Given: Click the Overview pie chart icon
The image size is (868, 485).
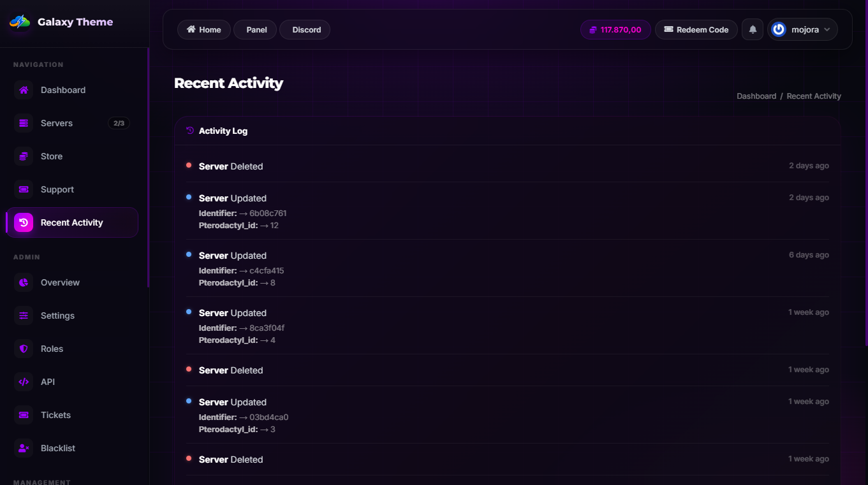Looking at the screenshot, I should coord(24,282).
